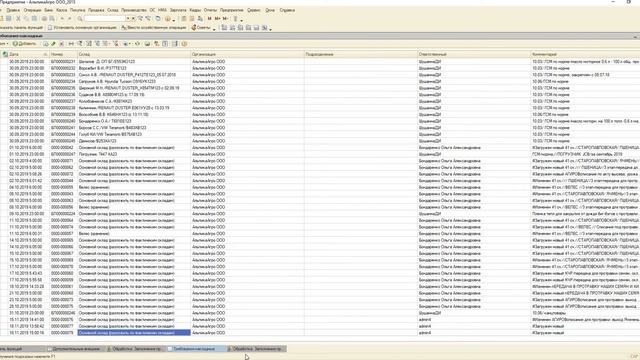Viewport: 640px width, 360px height.
Task: Expand overflow arrow at end of main toolbar
Action: tap(242, 19)
